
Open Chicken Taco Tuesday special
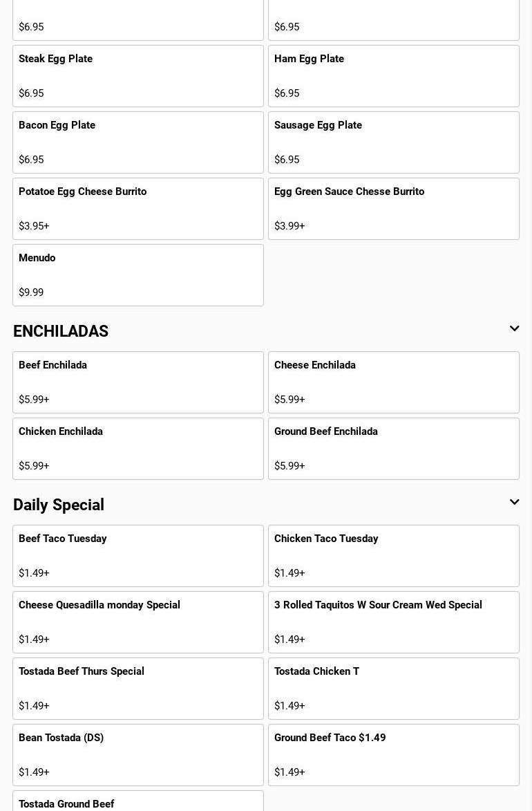pos(394,556)
